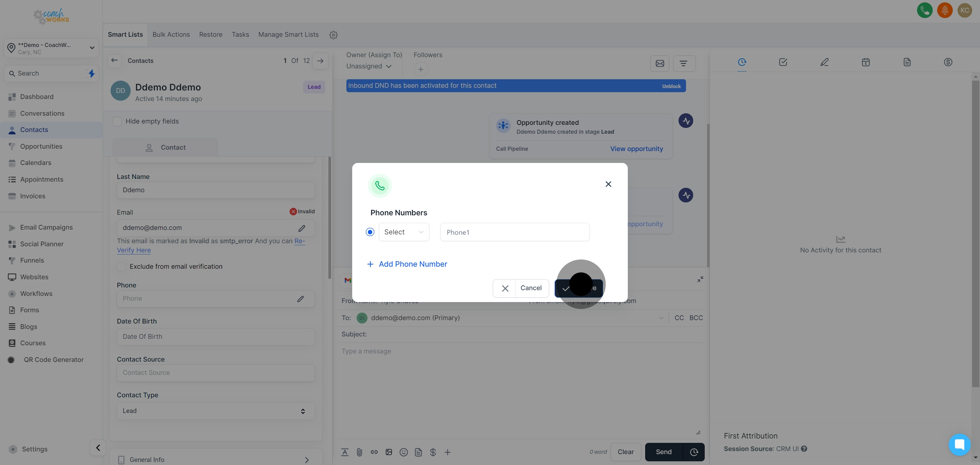Click the Phone1 input field

coord(514,232)
